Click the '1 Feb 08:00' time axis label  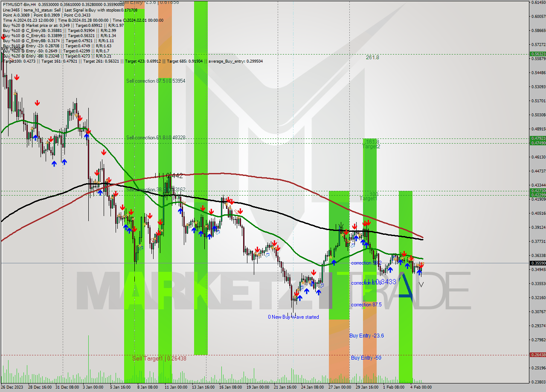pos(394,387)
